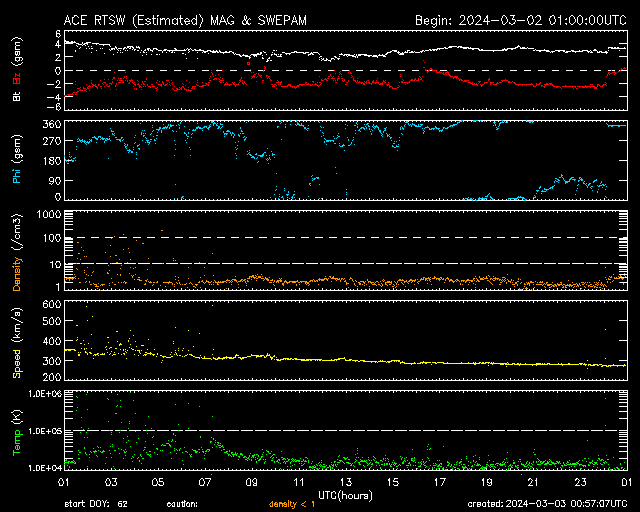Click the hour 07 tick label

(x=204, y=482)
